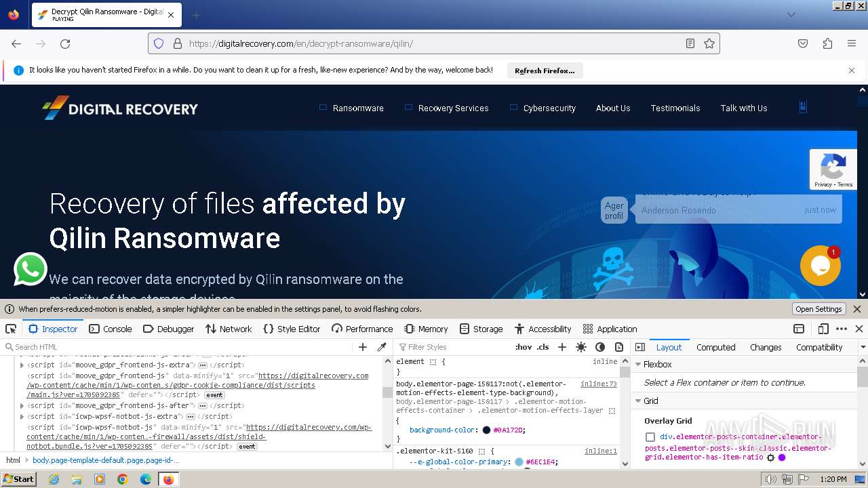Click add new rule plus in Styles pane
Viewport: 868px width, 488px height.
click(561, 347)
